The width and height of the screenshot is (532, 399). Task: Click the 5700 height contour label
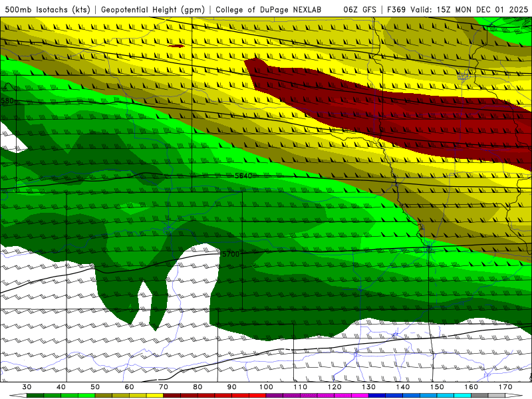coord(231,254)
